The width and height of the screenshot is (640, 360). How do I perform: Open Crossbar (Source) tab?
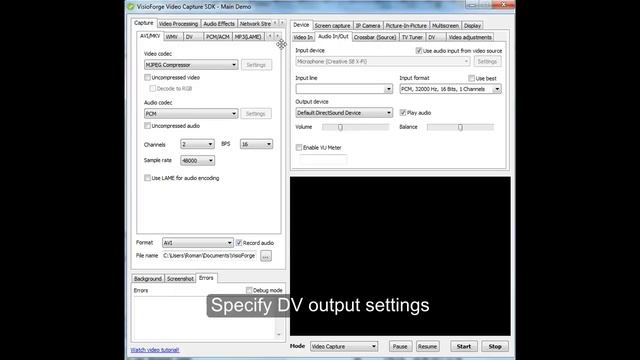point(375,37)
